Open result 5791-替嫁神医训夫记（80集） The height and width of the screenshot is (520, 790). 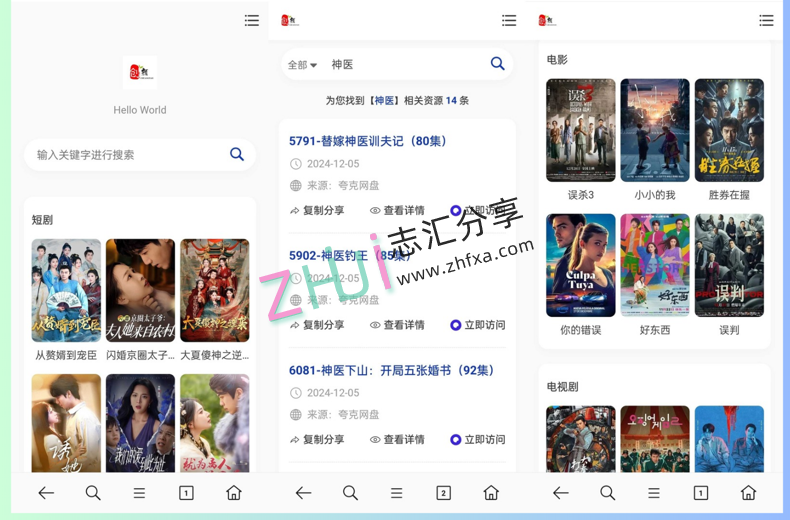tap(368, 141)
